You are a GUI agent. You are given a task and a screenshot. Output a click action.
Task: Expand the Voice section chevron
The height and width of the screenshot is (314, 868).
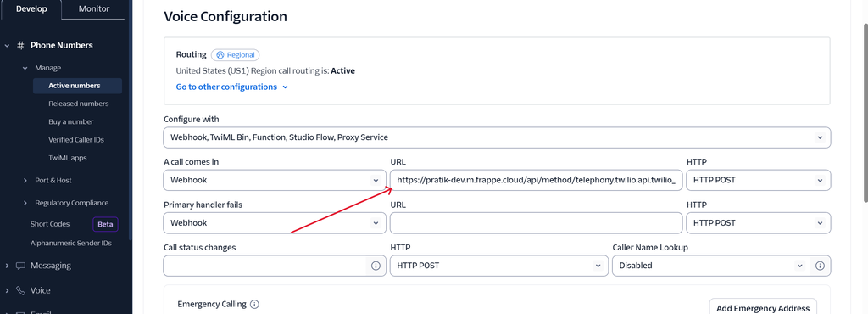pos(7,290)
